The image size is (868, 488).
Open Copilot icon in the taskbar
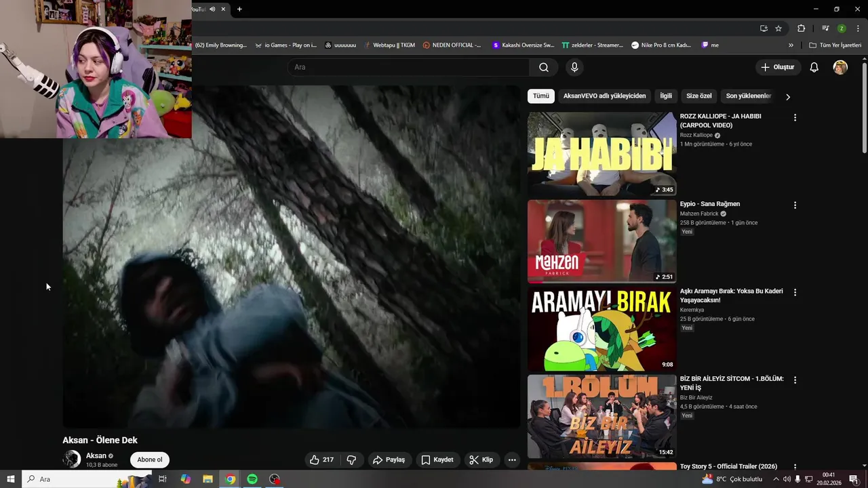click(185, 479)
